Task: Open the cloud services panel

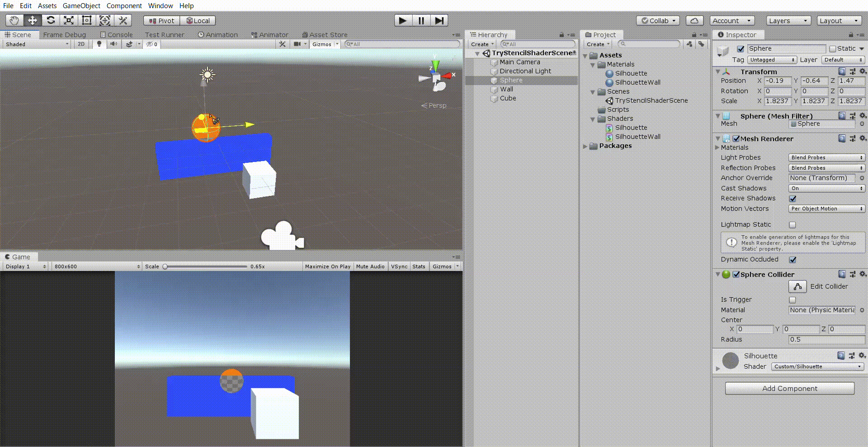Action: click(x=695, y=20)
